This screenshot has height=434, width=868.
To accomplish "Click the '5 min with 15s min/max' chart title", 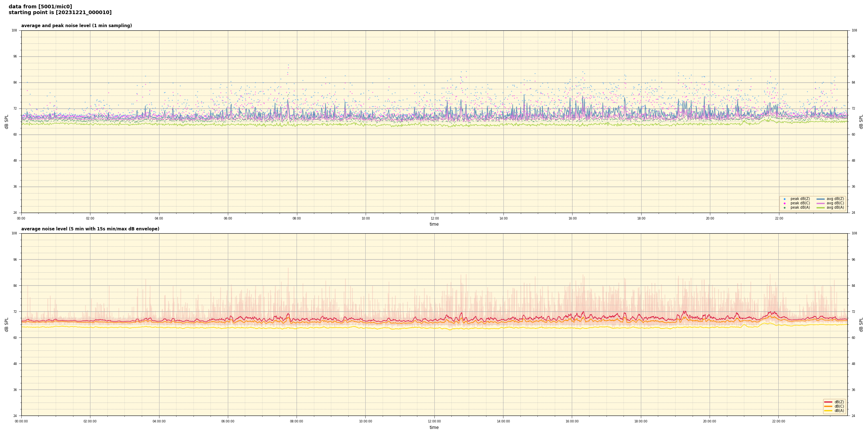I will [x=90, y=229].
